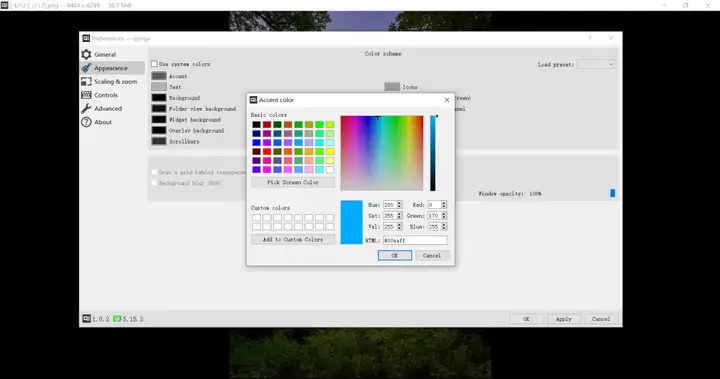
Task: Click Controls keyboard icon in sidebar
Action: tap(86, 95)
